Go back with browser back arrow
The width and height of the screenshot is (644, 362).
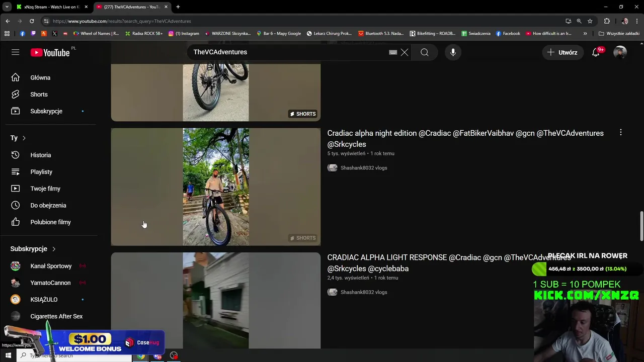coord(8,21)
